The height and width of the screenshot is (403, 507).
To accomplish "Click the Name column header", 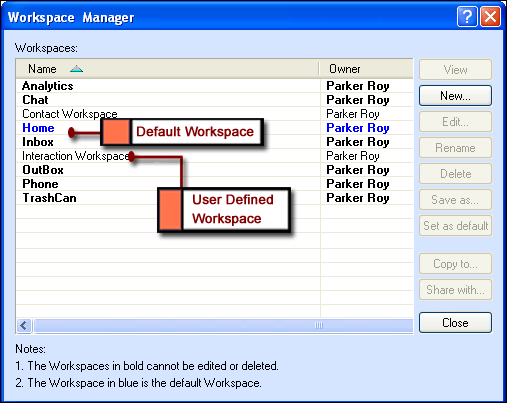I will coord(168,69).
